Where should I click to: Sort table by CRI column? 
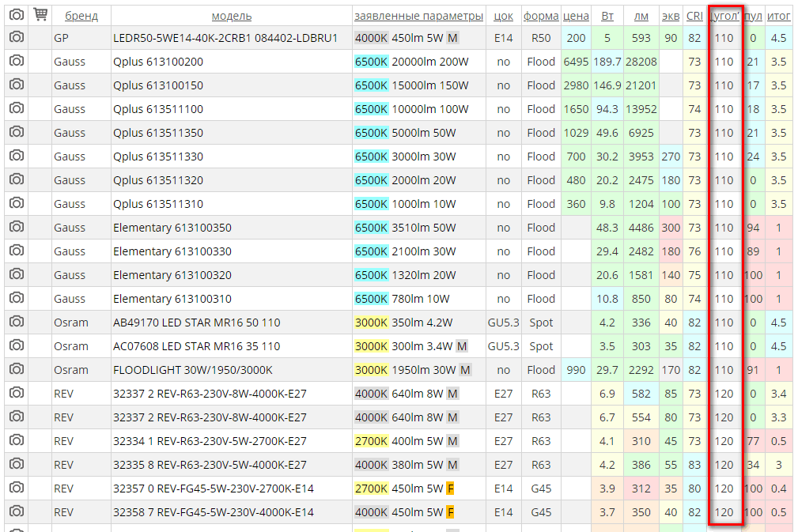pyautogui.click(x=694, y=17)
